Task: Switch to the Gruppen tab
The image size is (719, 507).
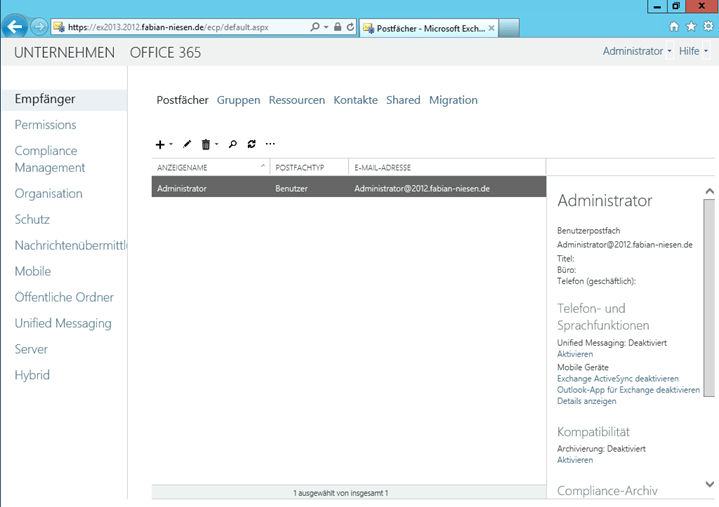Action: coord(238,100)
